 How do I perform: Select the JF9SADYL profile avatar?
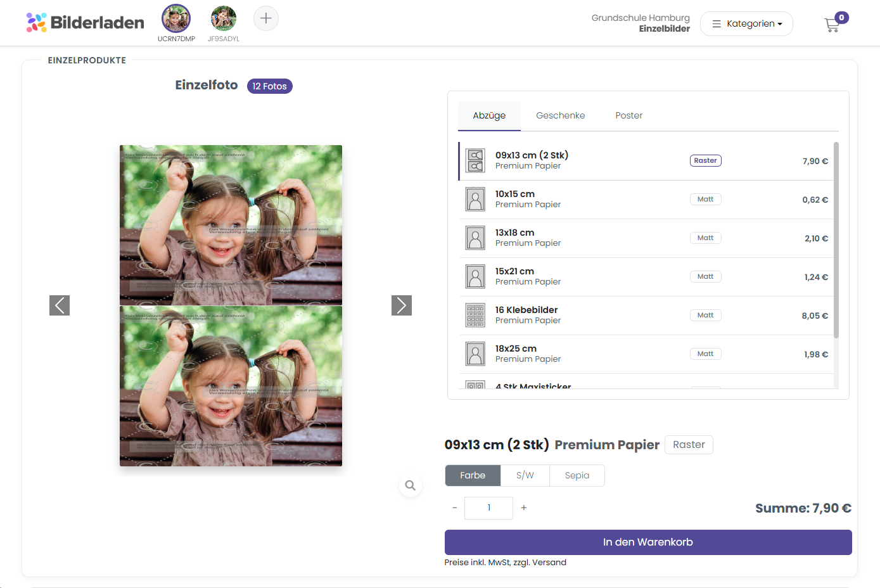coord(224,19)
